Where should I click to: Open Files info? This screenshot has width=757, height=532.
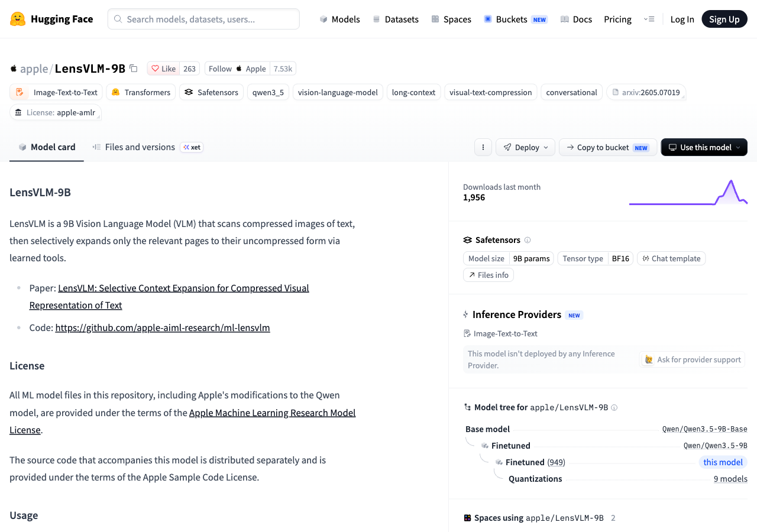coord(489,275)
